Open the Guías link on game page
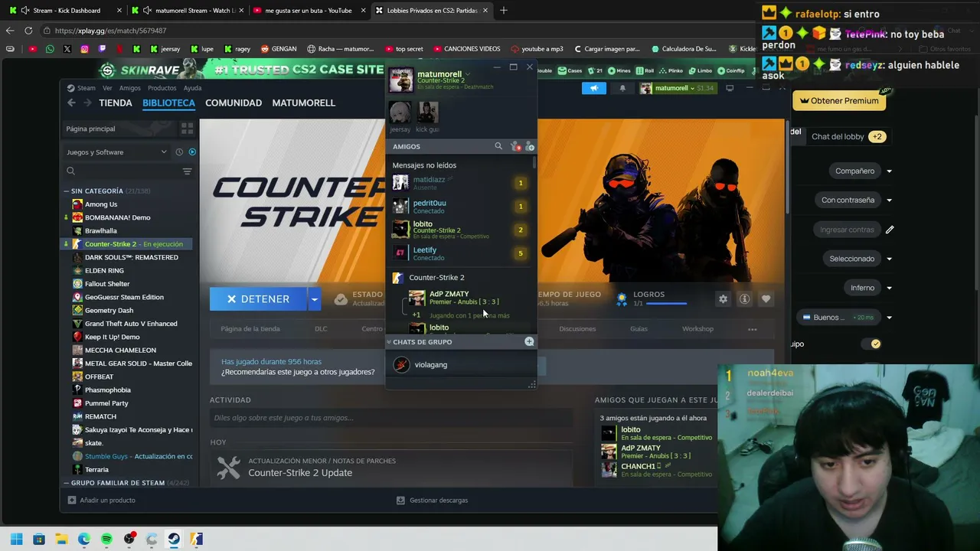The height and width of the screenshot is (551, 980). tap(639, 329)
